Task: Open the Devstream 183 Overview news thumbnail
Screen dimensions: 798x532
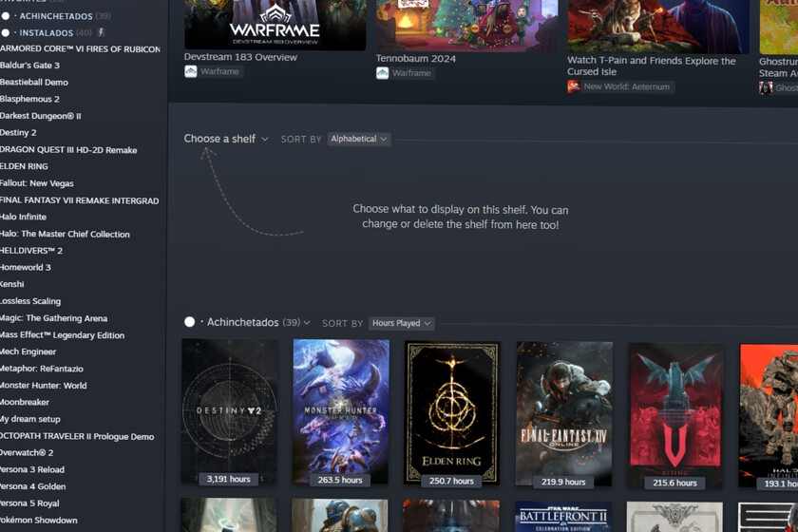Action: tap(275, 25)
